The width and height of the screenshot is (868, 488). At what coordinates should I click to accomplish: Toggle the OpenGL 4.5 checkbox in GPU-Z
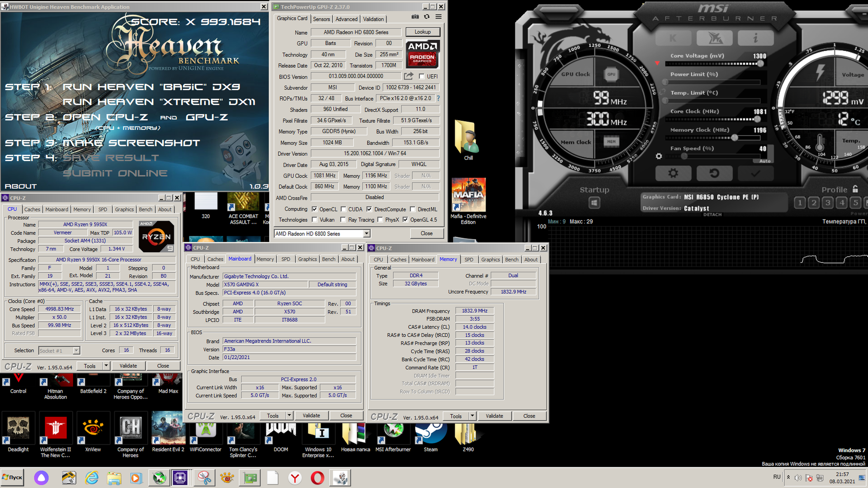[405, 220]
